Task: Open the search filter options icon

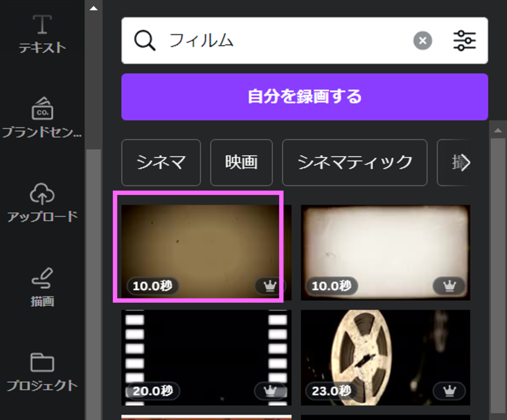Action: point(464,41)
